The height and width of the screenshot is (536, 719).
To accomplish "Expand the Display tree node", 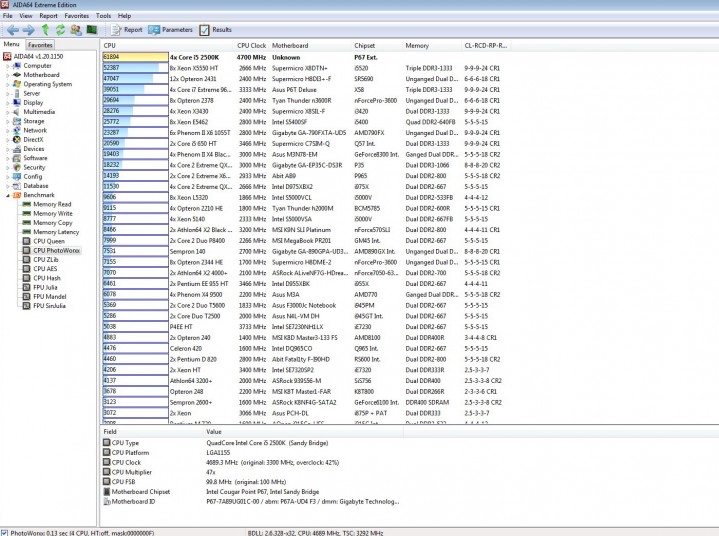I will point(7,103).
